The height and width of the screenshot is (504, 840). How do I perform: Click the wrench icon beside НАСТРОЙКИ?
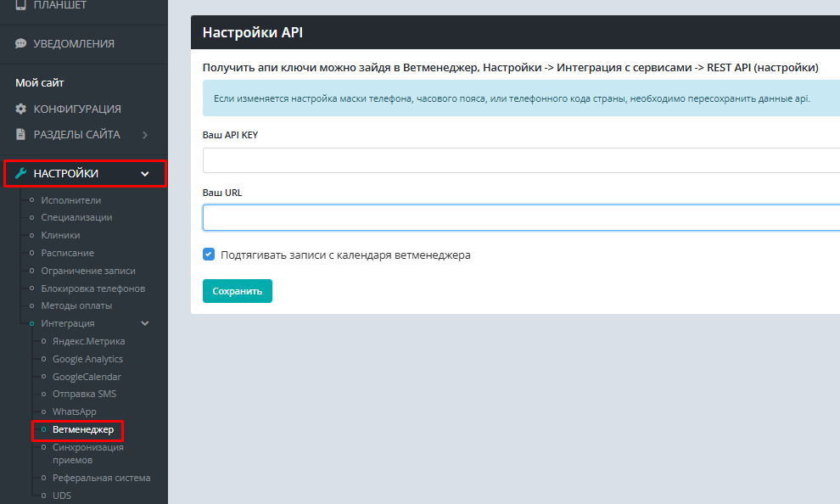(21, 173)
